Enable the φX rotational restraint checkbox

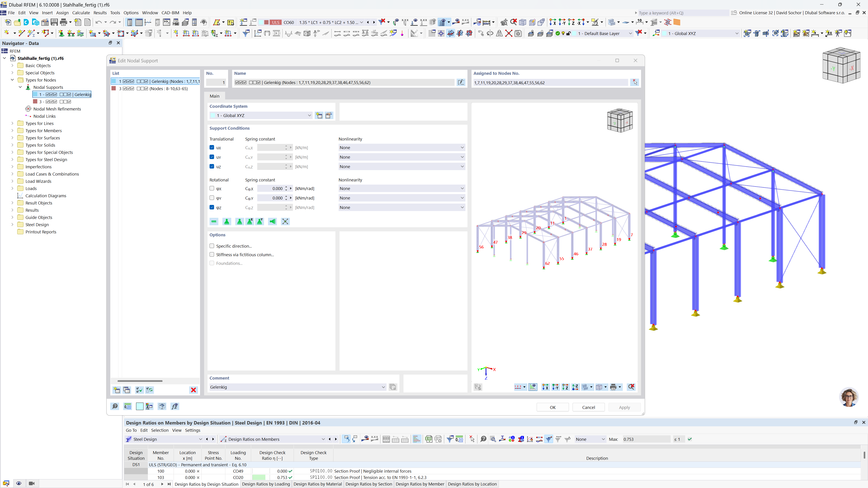pos(212,188)
